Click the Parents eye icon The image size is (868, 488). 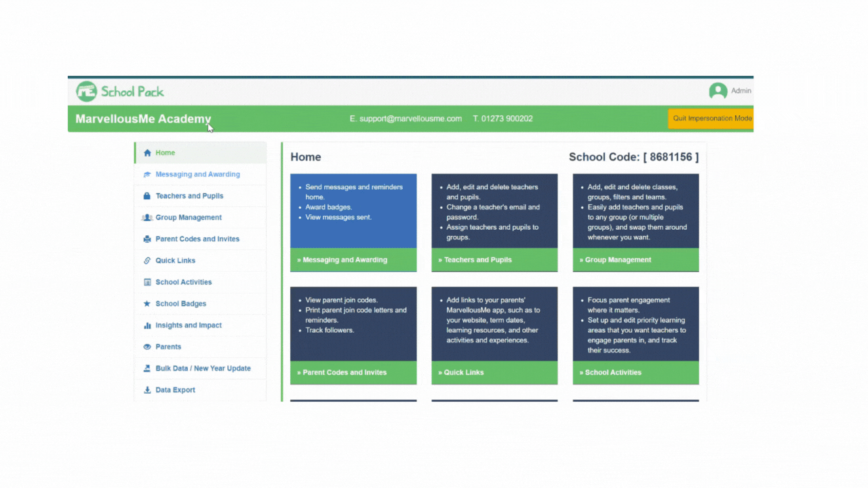(147, 347)
